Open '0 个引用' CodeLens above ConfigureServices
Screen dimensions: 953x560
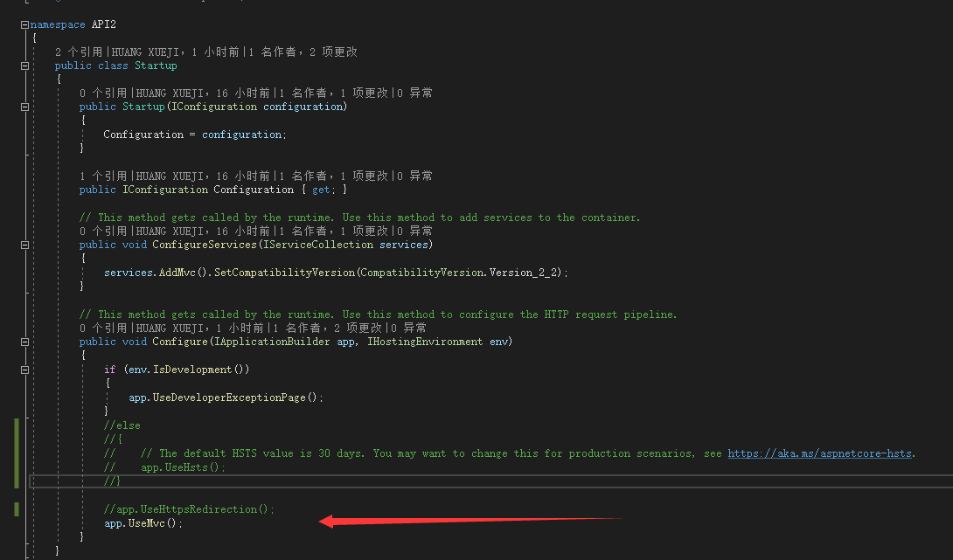coord(102,232)
